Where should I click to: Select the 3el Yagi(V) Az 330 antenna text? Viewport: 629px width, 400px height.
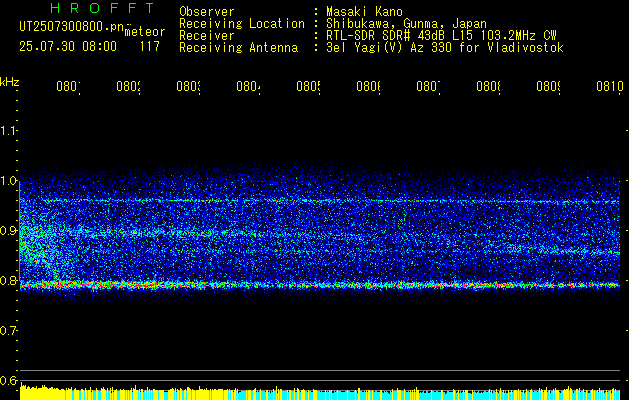click(x=445, y=48)
